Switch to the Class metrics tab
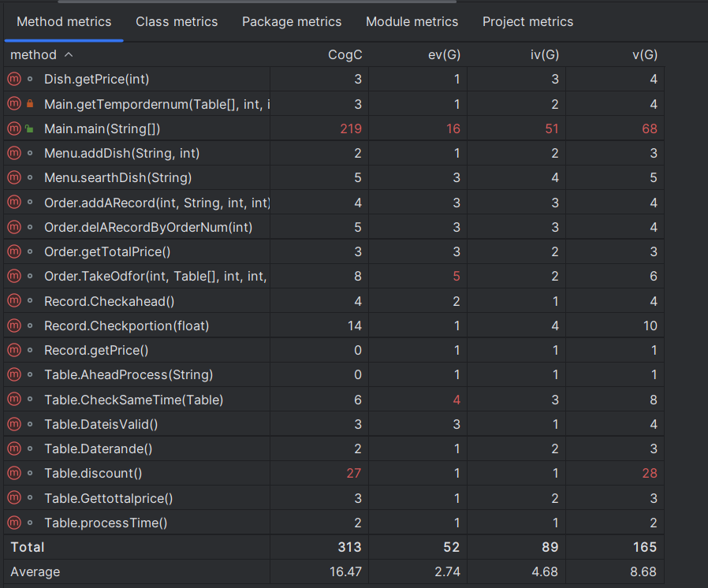 (x=177, y=21)
